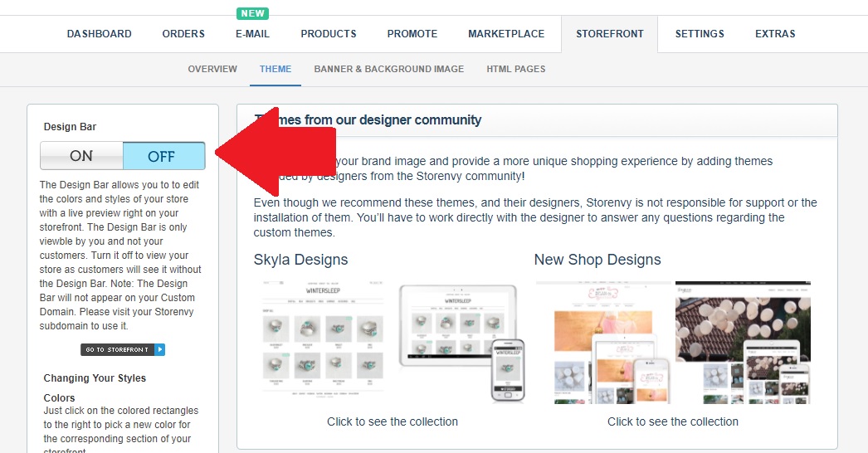This screenshot has width=868, height=453.
Task: Set the Design Bar to OFF
Action: tap(163, 156)
